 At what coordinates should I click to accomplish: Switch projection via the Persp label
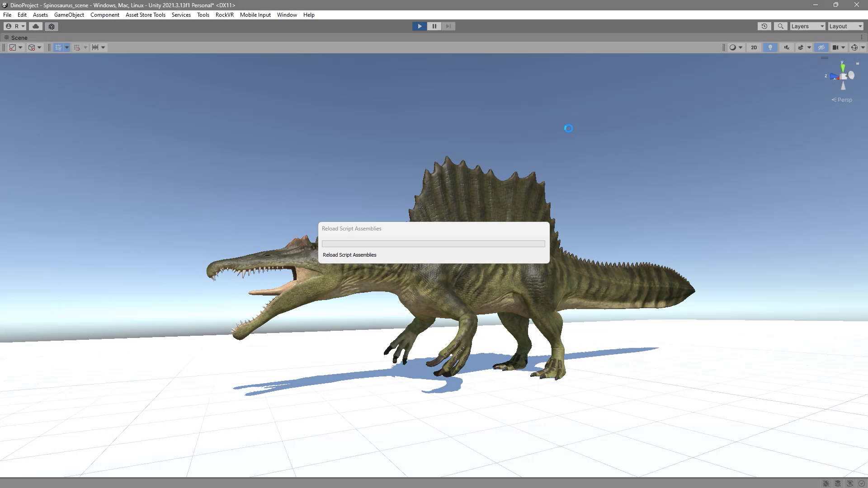[x=842, y=100]
